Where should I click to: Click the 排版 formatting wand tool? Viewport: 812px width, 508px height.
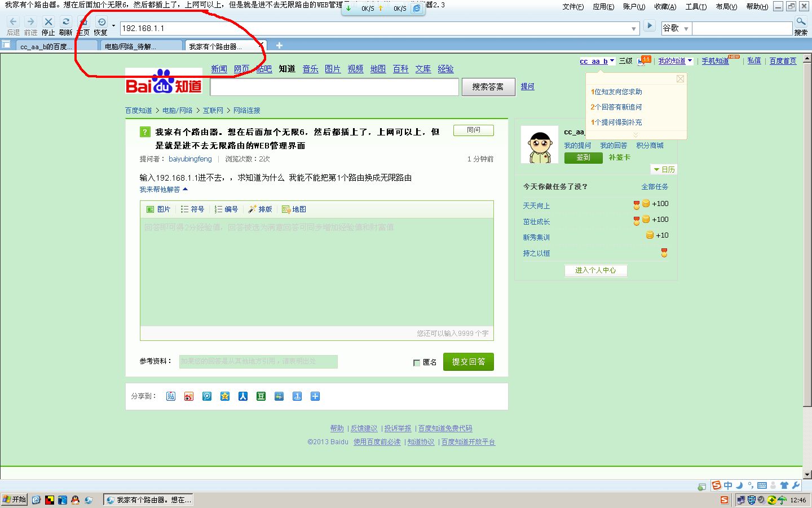pyautogui.click(x=260, y=209)
